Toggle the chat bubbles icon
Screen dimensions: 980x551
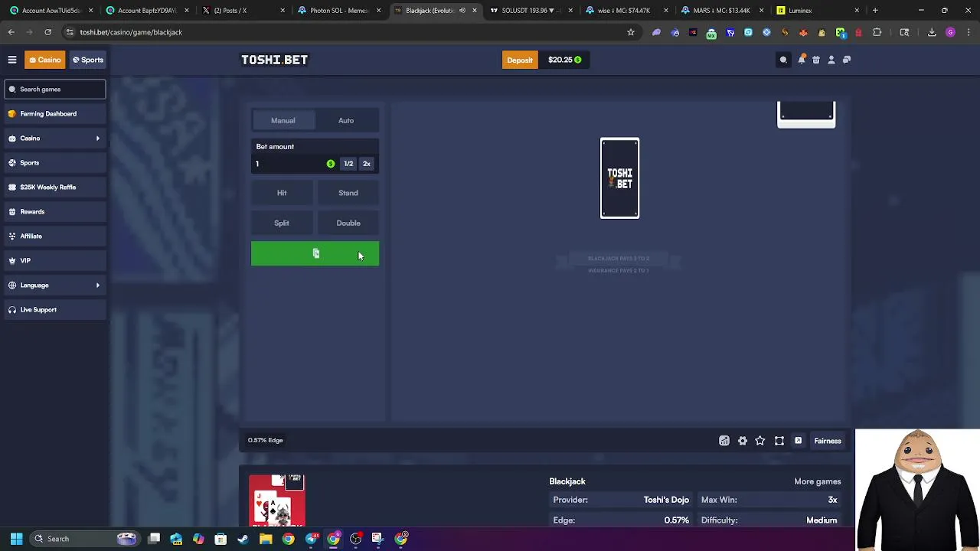(x=847, y=60)
